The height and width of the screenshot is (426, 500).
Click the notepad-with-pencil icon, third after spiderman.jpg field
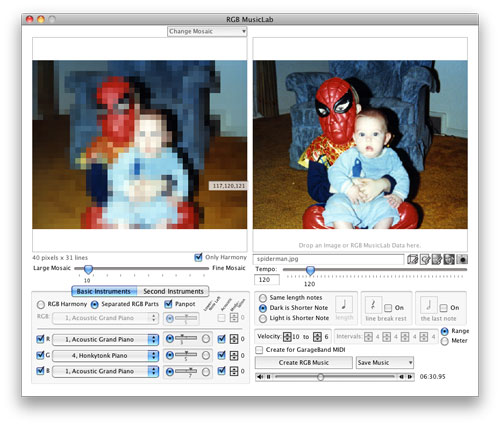437,259
